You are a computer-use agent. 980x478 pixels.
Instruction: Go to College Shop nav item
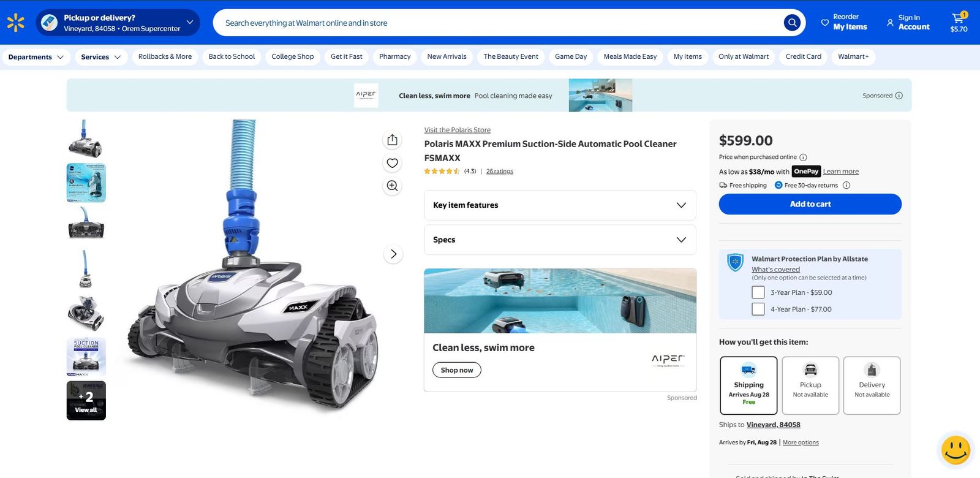(293, 56)
